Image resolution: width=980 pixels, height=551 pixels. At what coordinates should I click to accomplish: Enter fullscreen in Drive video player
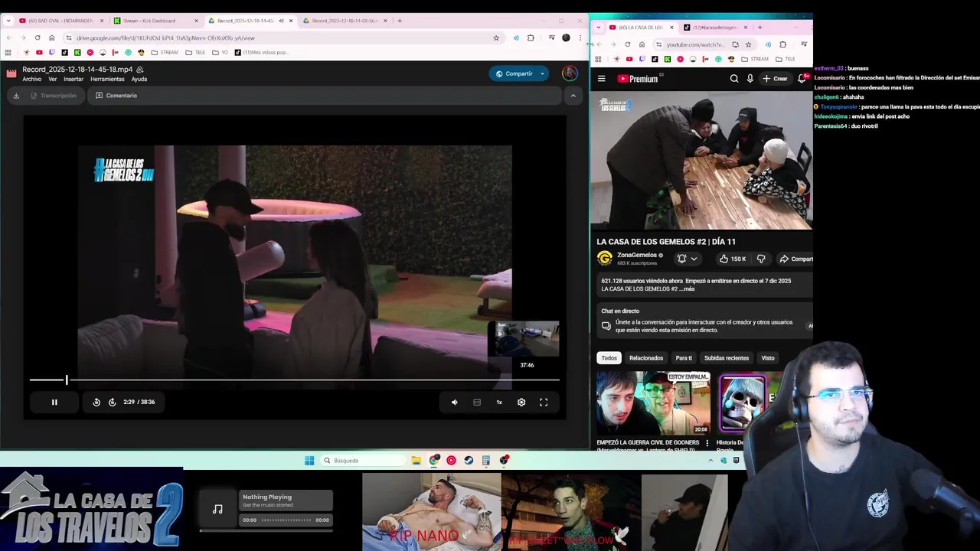click(544, 402)
